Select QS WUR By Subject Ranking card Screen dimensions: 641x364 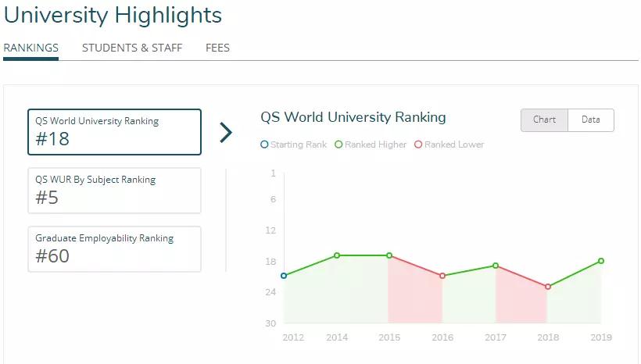[114, 191]
